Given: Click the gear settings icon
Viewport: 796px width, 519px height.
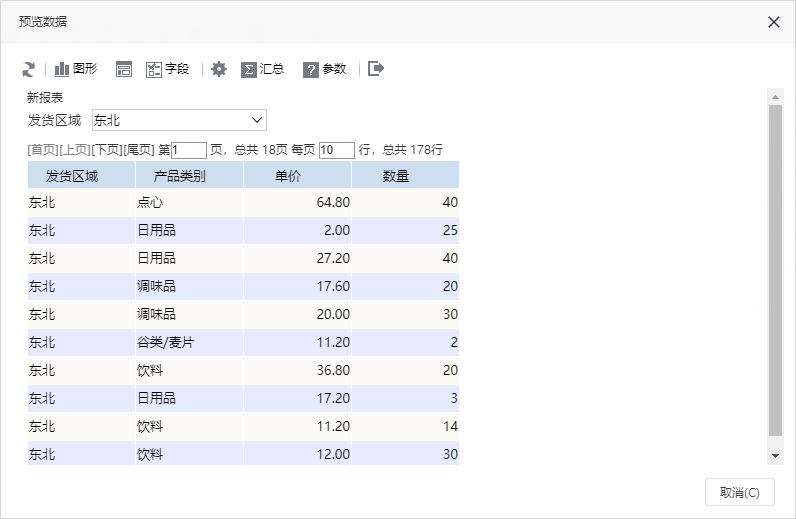Looking at the screenshot, I should pyautogui.click(x=219, y=69).
